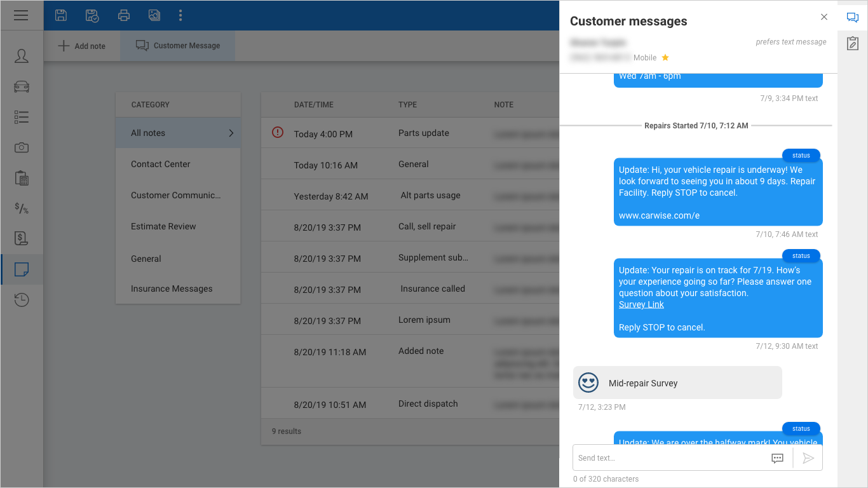
Task: Open the vehicle sidebar icon
Action: (x=22, y=86)
